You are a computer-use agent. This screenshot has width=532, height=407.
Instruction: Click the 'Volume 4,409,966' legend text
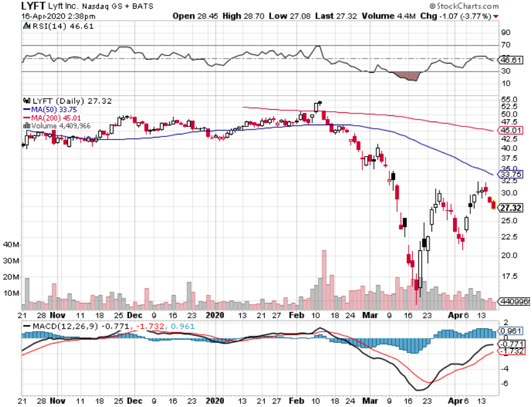pos(61,126)
